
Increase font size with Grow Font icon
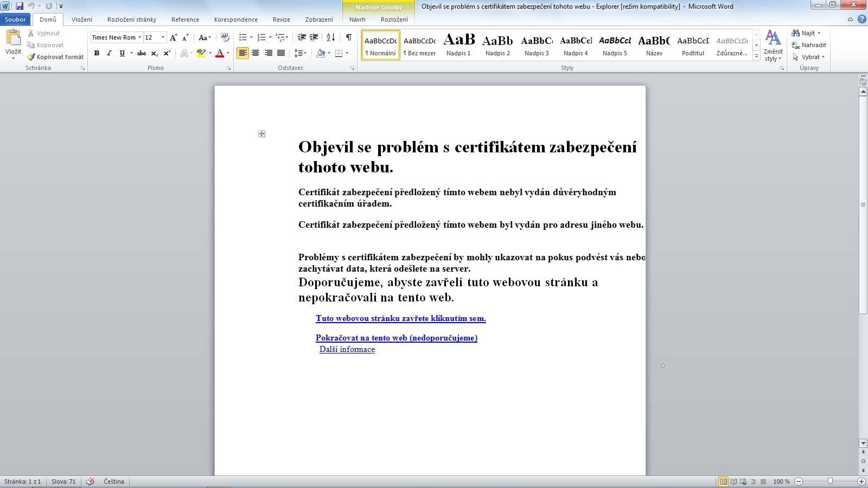[x=173, y=37]
